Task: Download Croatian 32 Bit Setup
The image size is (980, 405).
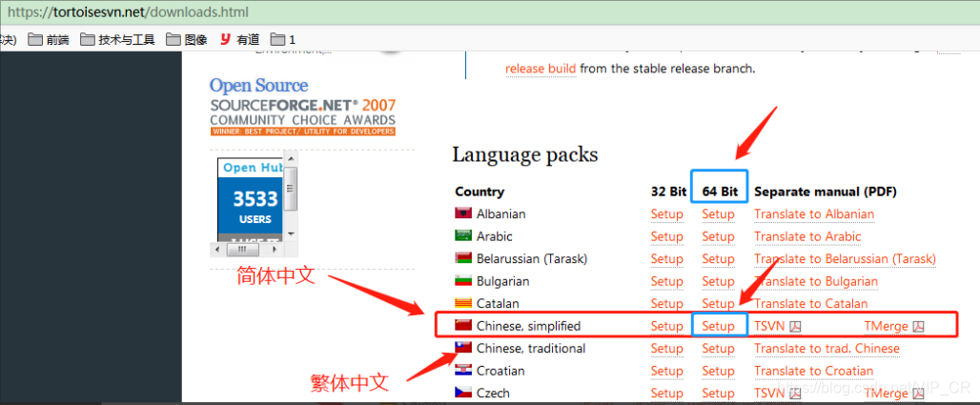Action: click(667, 371)
